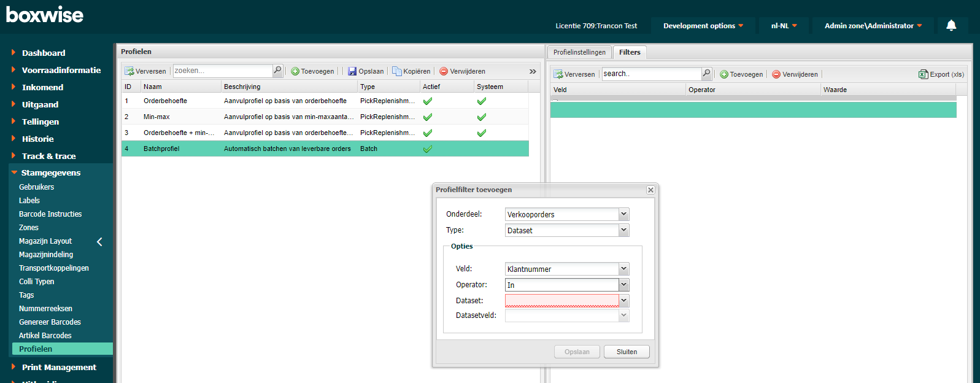Screen dimensions: 980x383
Task: Click green Toevoegen plus in Filters panel
Action: [724, 74]
